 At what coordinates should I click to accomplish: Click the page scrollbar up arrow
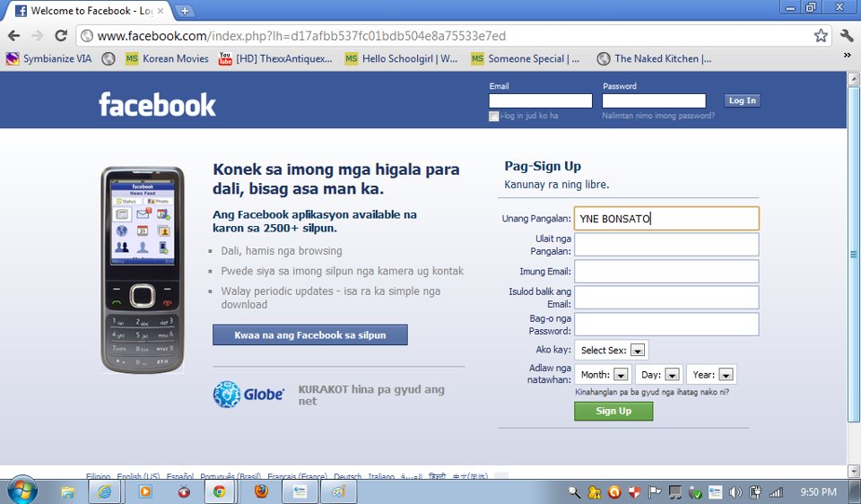(x=854, y=80)
